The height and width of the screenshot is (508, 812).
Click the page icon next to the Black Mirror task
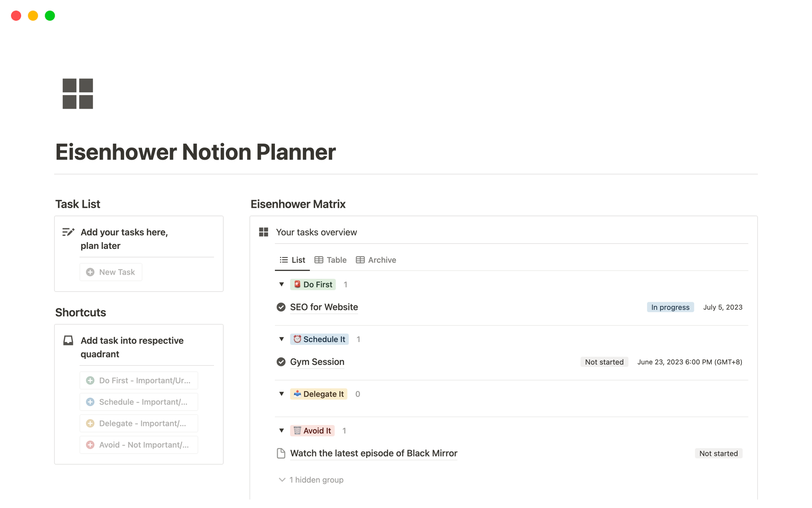281,453
